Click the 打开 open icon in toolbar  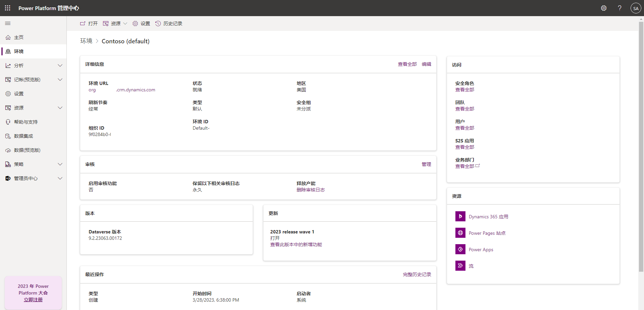(x=83, y=24)
